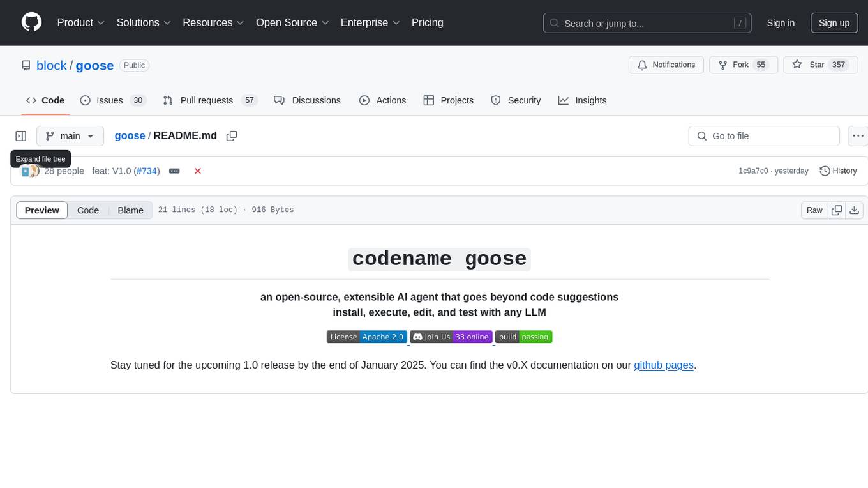The width and height of the screenshot is (868, 488).
Task: Fork the repository with Fork button
Action: (744, 65)
